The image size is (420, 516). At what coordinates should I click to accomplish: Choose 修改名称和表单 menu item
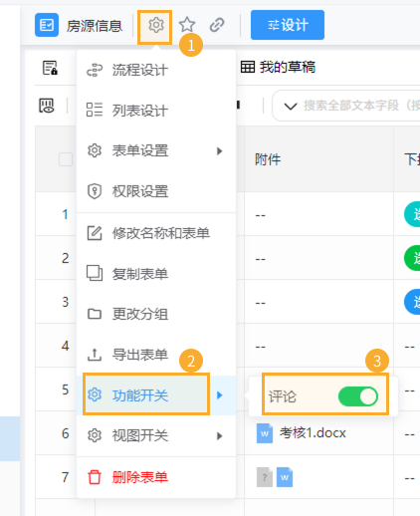click(x=156, y=233)
